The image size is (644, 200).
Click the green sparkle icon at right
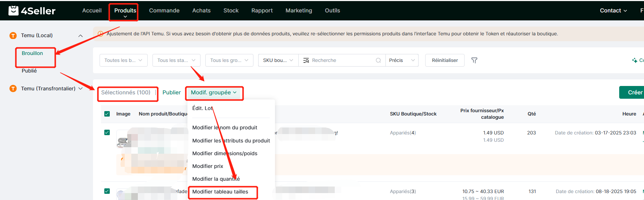click(x=635, y=60)
